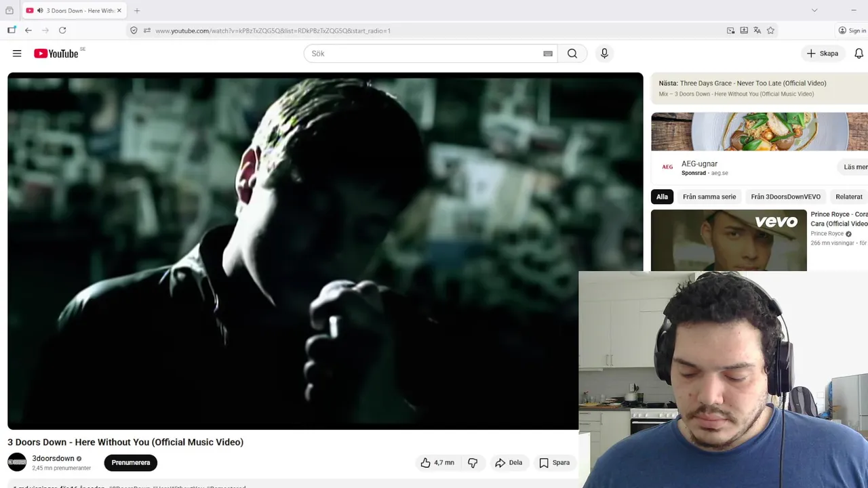Save the video with Spara
This screenshot has height=488, width=868.
click(554, 463)
